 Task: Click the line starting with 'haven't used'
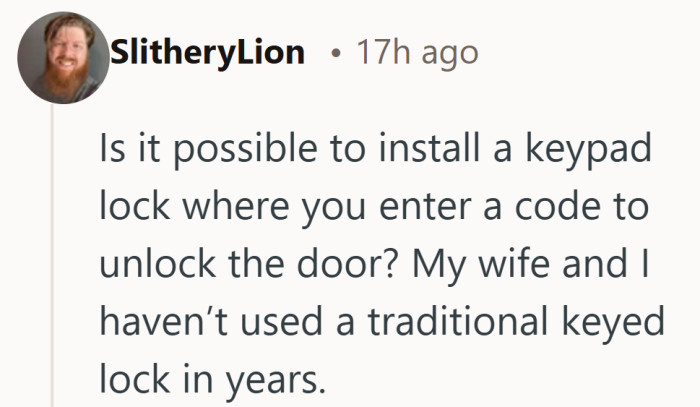(x=382, y=323)
